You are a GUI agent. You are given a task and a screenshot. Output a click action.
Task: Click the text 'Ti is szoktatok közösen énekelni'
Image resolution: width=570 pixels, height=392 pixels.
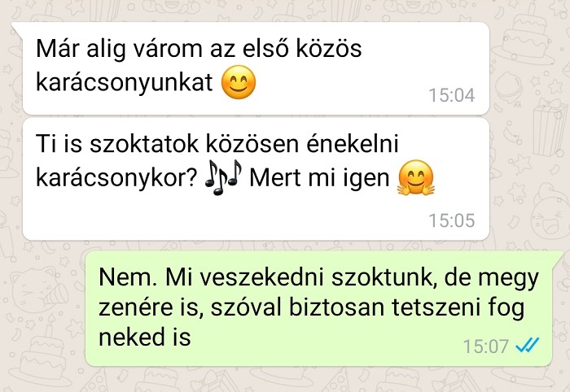coord(217,144)
